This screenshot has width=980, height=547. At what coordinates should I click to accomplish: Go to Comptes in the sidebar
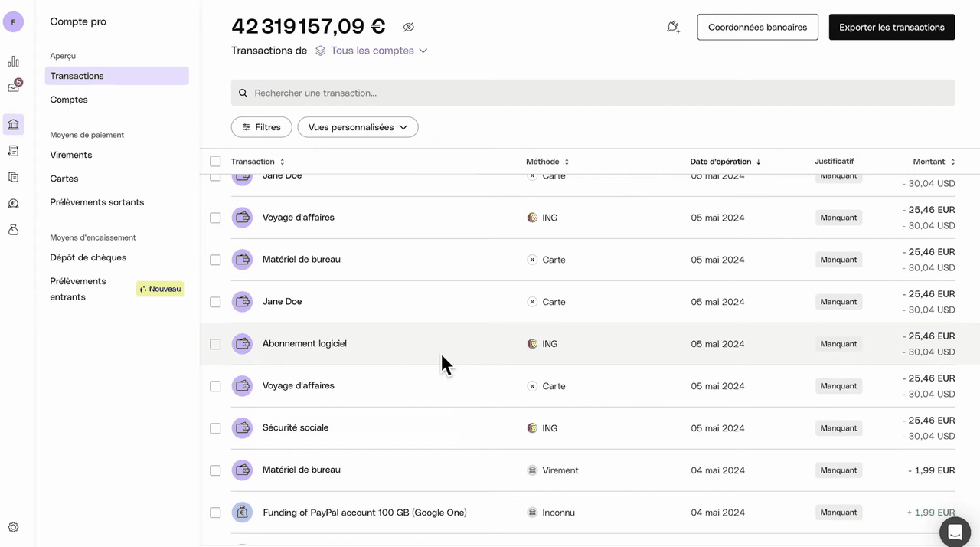[69, 100]
